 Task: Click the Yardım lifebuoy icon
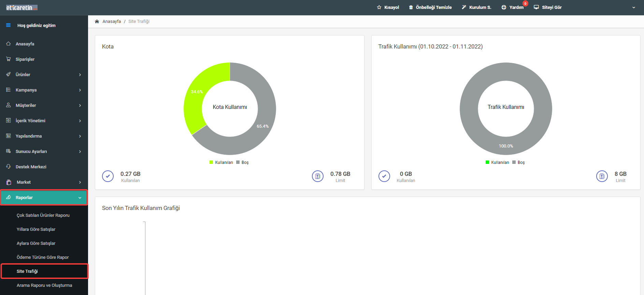(504, 7)
